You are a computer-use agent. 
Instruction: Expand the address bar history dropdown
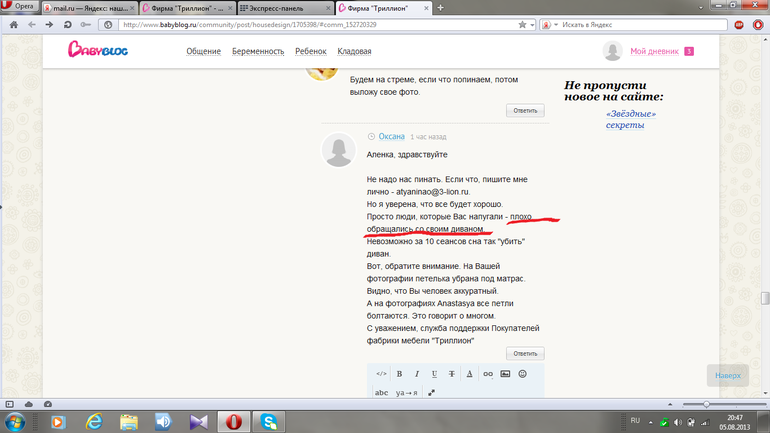click(532, 25)
